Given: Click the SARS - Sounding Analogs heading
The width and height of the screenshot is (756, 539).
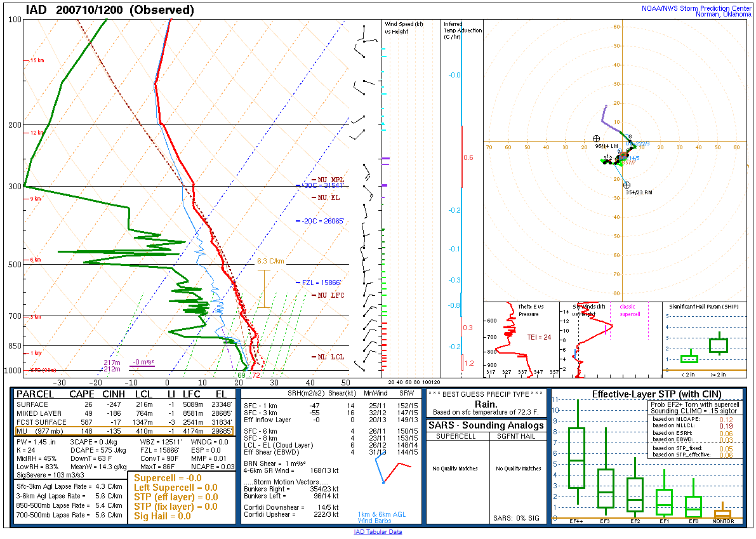Looking at the screenshot, I should tap(486, 425).
